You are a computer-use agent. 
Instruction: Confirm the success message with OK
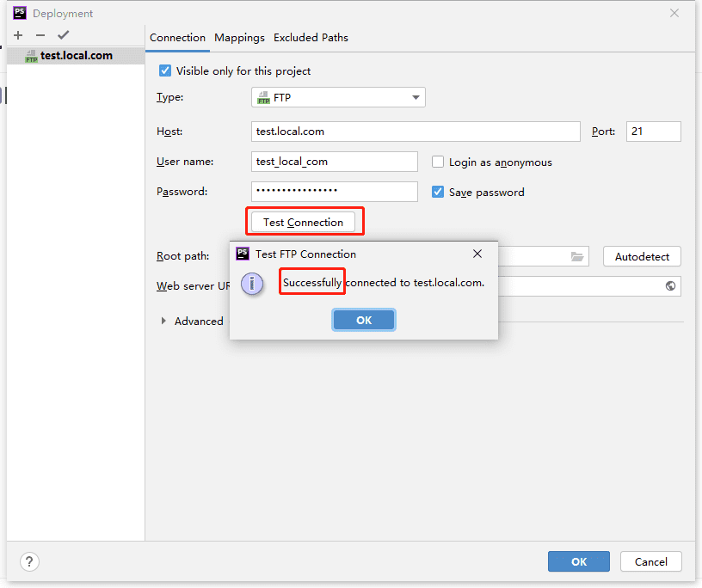click(364, 320)
